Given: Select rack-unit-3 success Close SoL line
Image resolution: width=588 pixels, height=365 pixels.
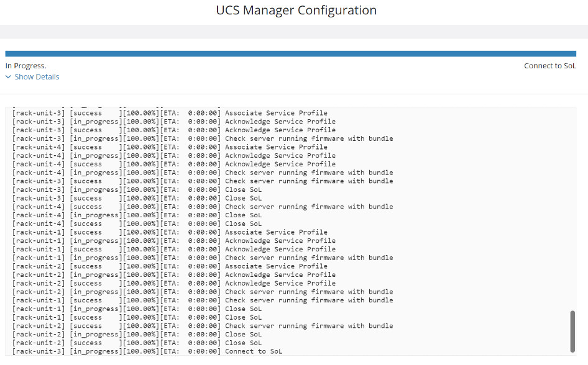Looking at the screenshot, I should 137,199.
